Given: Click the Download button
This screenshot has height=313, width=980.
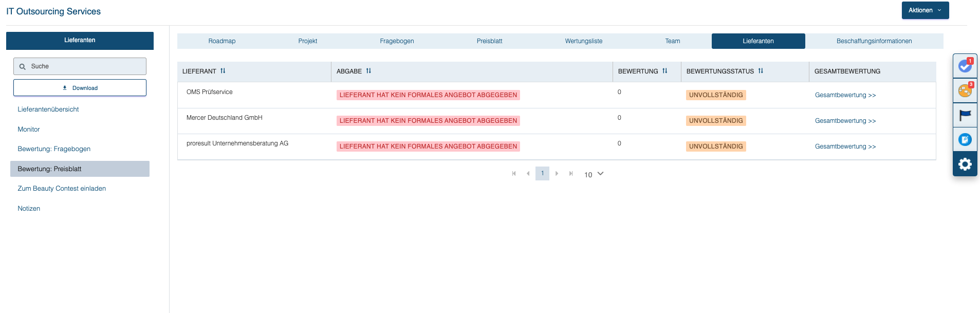Looking at the screenshot, I should [80, 88].
